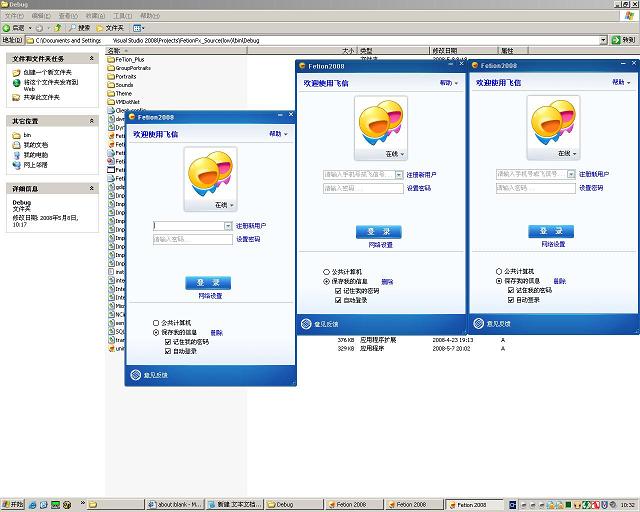Click the Go (转到) button beside address bar
The width and height of the screenshot is (640, 512).
click(x=624, y=40)
